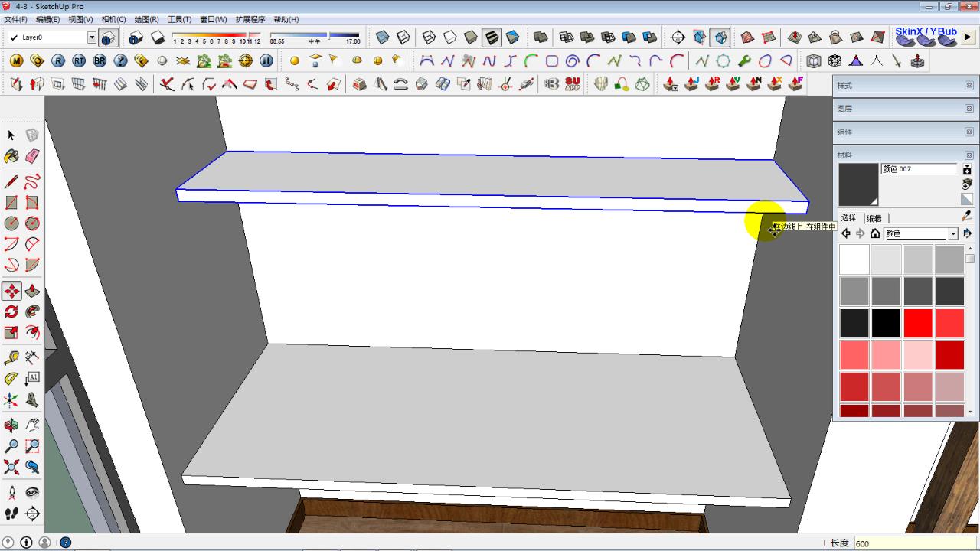The height and width of the screenshot is (551, 980).
Task: Switch to Hidden Line face style
Action: pyautogui.click(x=450, y=37)
